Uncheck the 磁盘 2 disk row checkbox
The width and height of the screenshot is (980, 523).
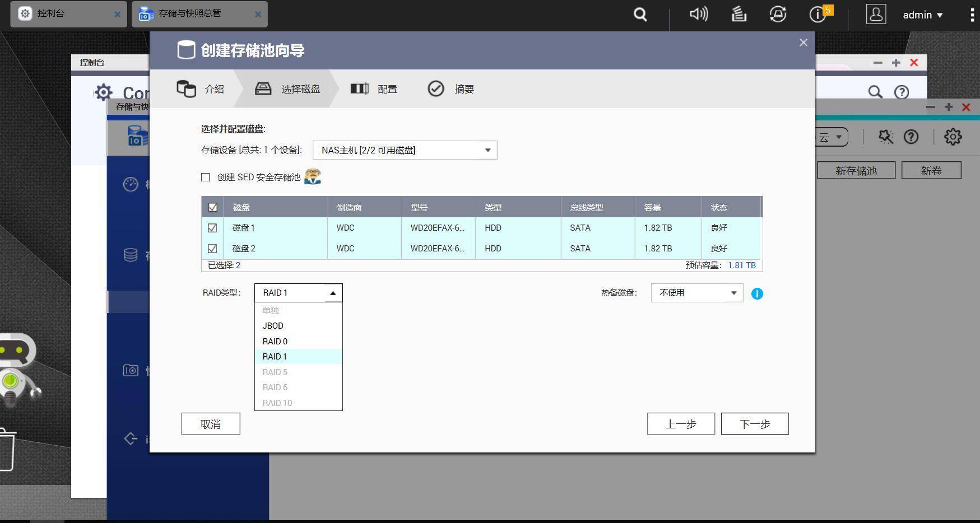212,248
